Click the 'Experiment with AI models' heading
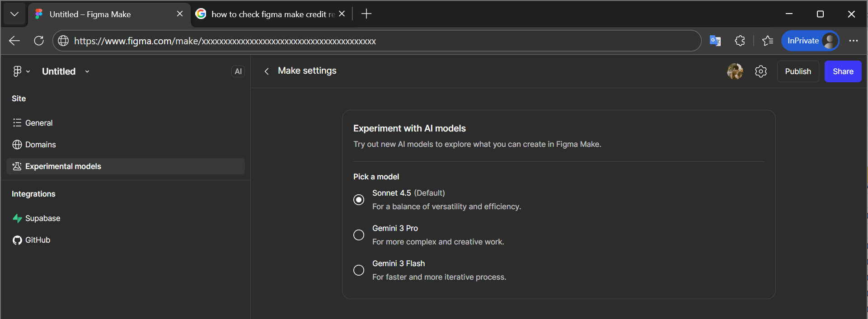Viewport: 868px width, 319px height. click(409, 128)
